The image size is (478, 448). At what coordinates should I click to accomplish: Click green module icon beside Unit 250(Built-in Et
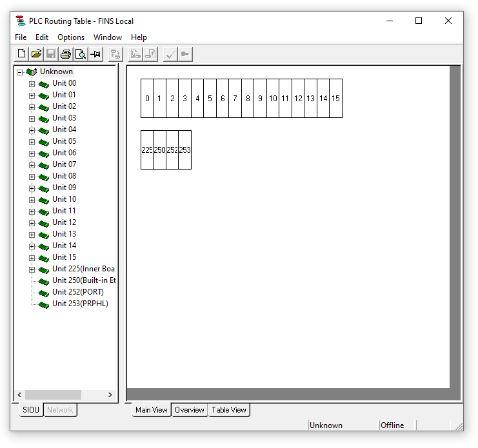pos(44,282)
